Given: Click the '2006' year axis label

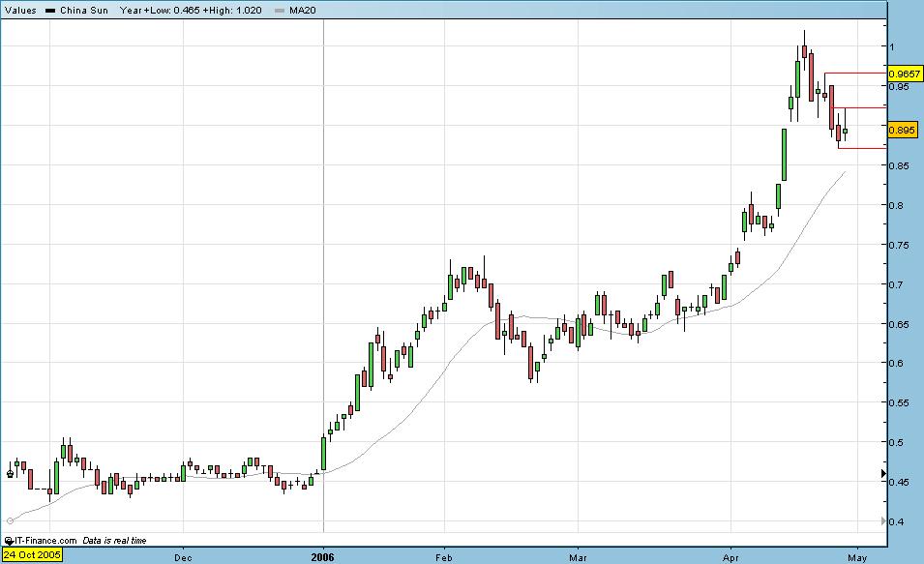Looking at the screenshot, I should pyautogui.click(x=322, y=557).
